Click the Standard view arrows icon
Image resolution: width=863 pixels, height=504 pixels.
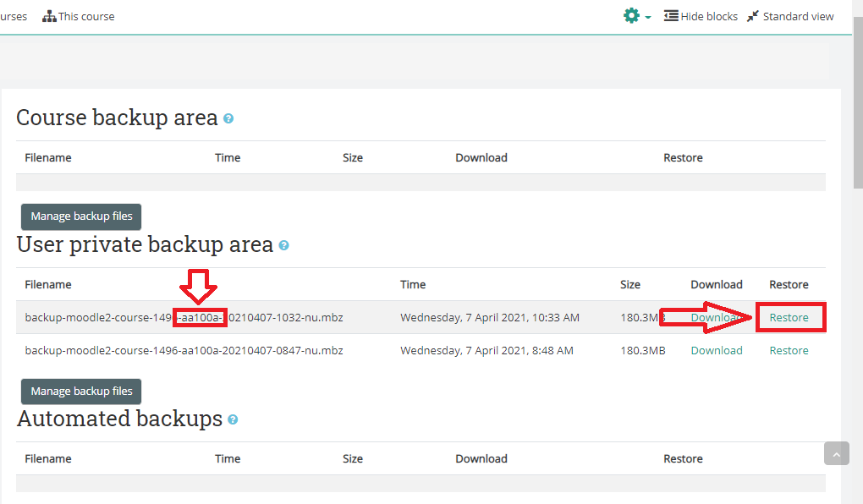[752, 17]
